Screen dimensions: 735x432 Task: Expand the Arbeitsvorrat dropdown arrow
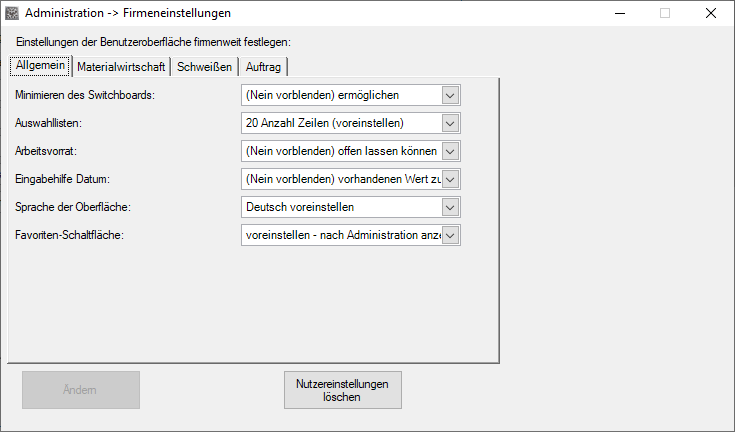[450, 151]
